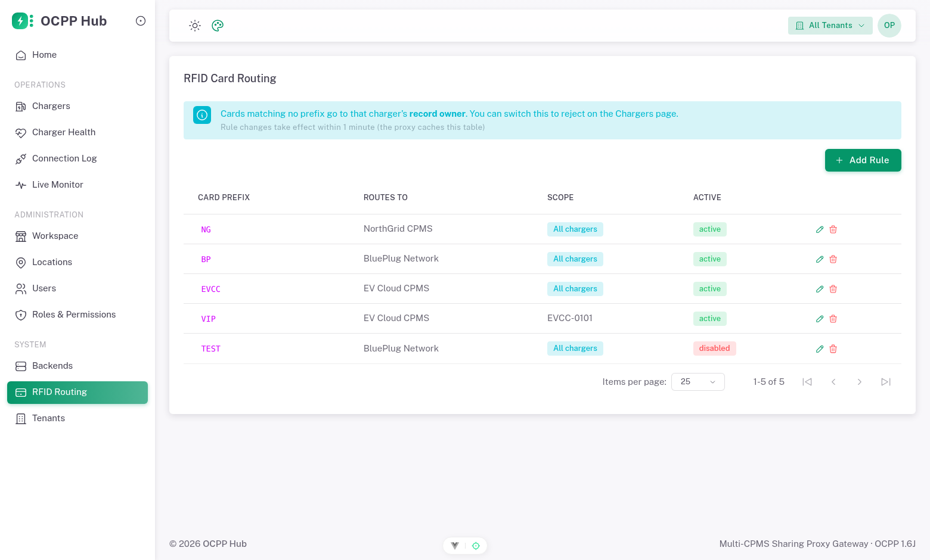Image resolution: width=930 pixels, height=560 pixels.
Task: Toggle light mode sun icon
Action: click(x=195, y=26)
